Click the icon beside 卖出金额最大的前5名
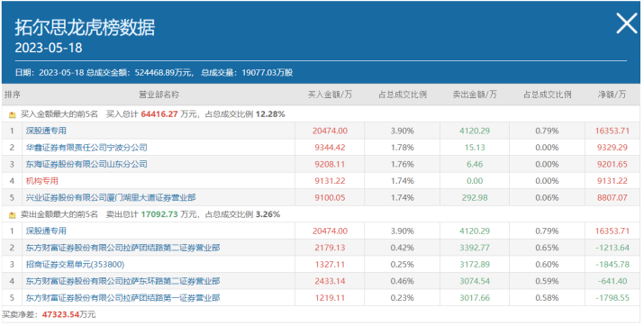The image size is (644, 326). pos(13,214)
